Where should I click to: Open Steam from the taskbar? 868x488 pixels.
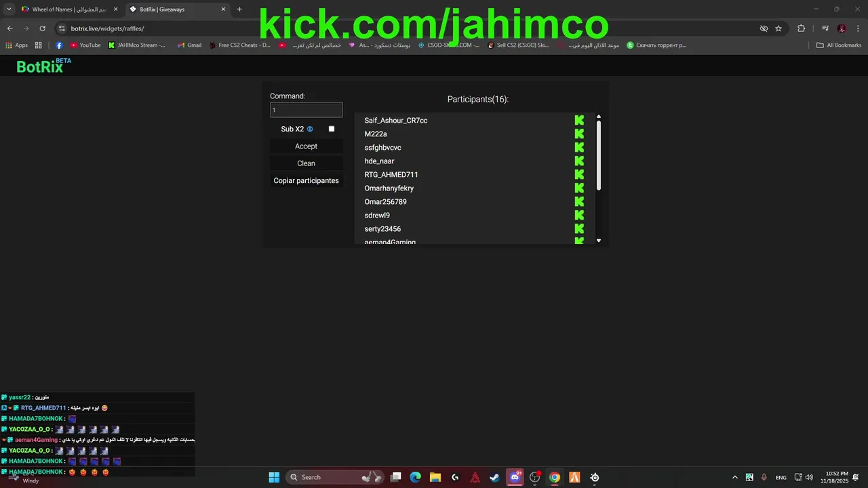click(495, 477)
